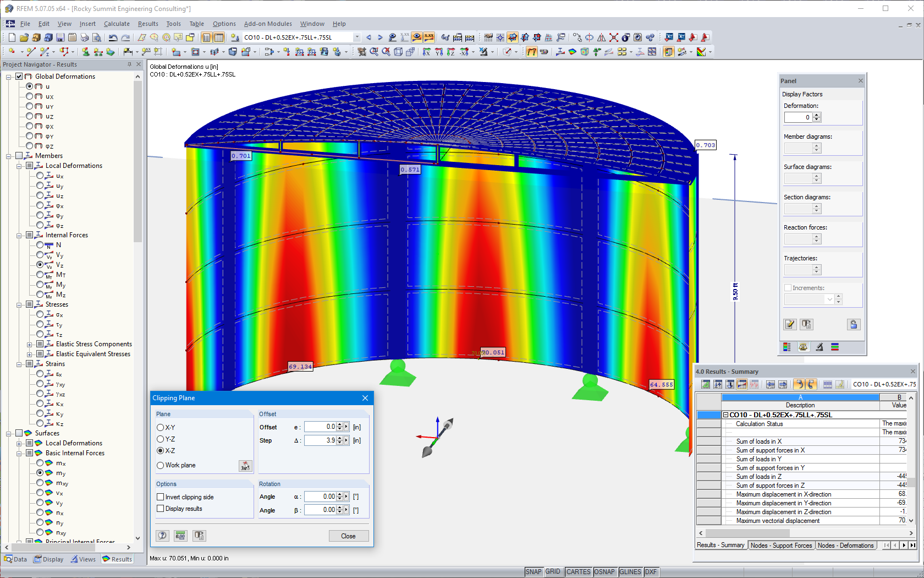
Task: Toggle GLINES in status bar
Action: pyautogui.click(x=630, y=572)
